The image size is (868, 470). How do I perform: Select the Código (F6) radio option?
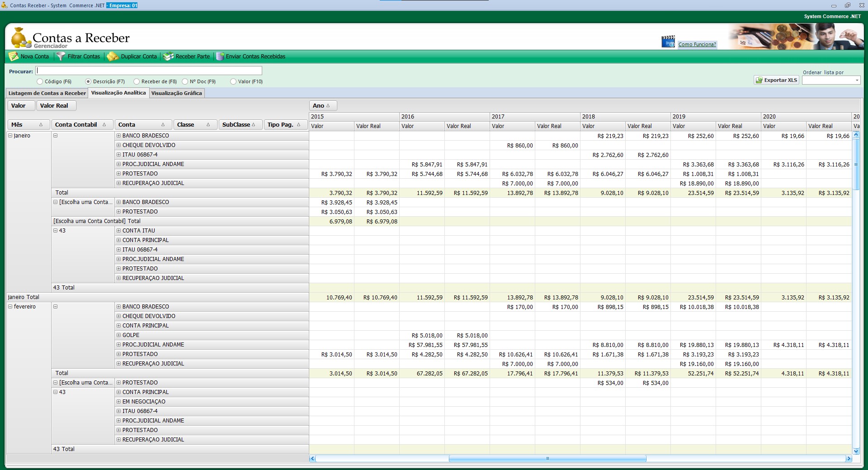40,81
